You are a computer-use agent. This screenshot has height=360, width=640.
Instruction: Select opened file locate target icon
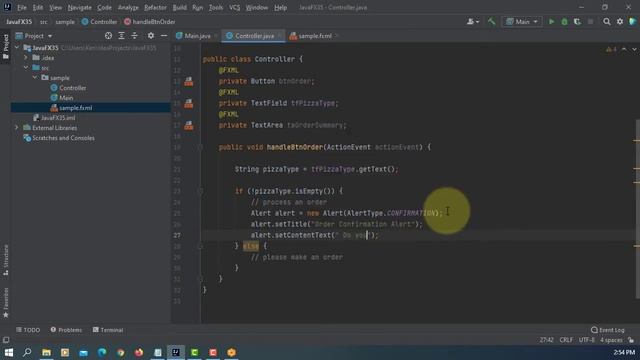click(108, 36)
